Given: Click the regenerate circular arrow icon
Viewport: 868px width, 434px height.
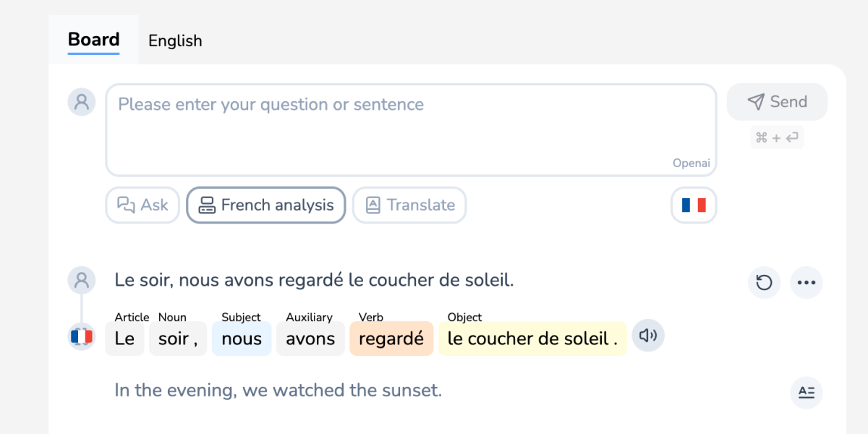Looking at the screenshot, I should tap(764, 283).
